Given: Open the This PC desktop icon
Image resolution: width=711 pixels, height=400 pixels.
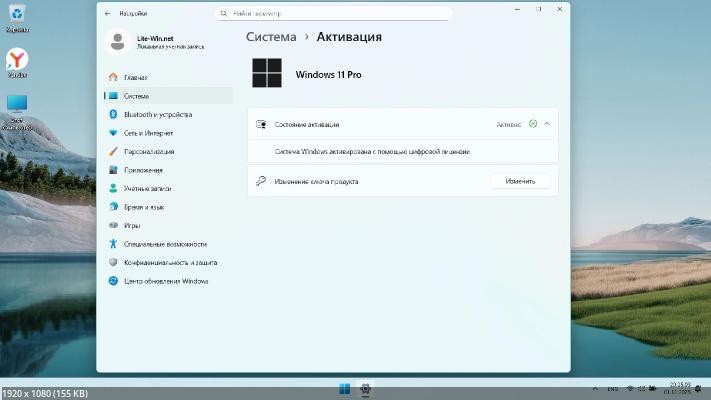Looking at the screenshot, I should point(17,106).
